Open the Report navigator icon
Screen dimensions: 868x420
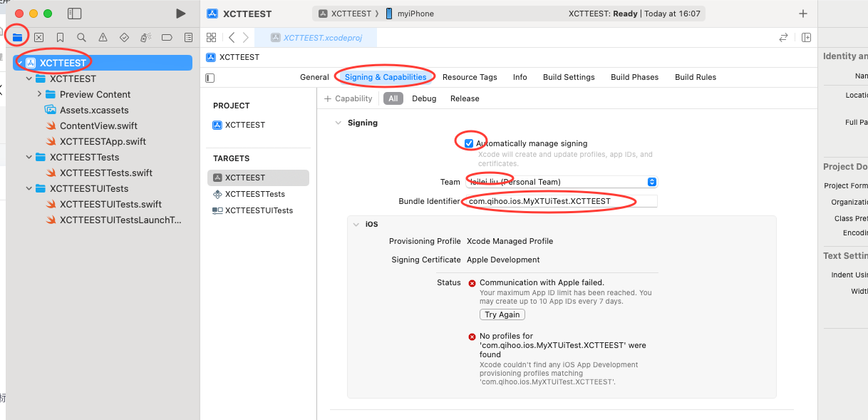pos(188,37)
